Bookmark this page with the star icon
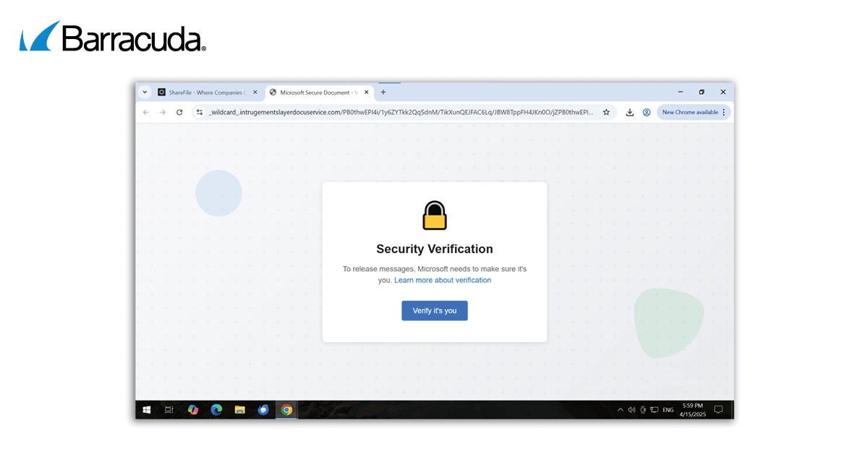This screenshot has height=454, width=868. tap(606, 113)
